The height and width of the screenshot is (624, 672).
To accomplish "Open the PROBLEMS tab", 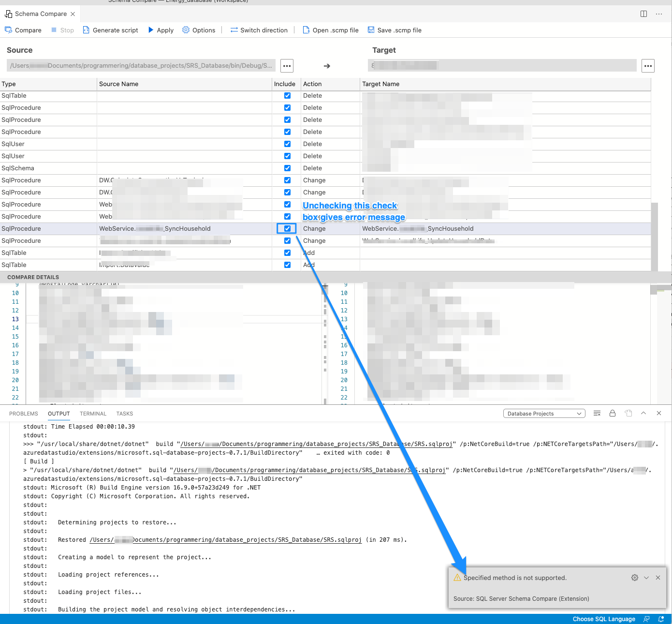I will click(23, 414).
